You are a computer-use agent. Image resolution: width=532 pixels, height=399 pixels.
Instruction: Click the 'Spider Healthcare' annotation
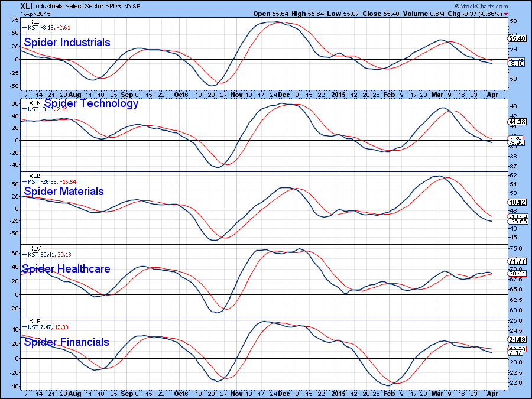point(66,268)
